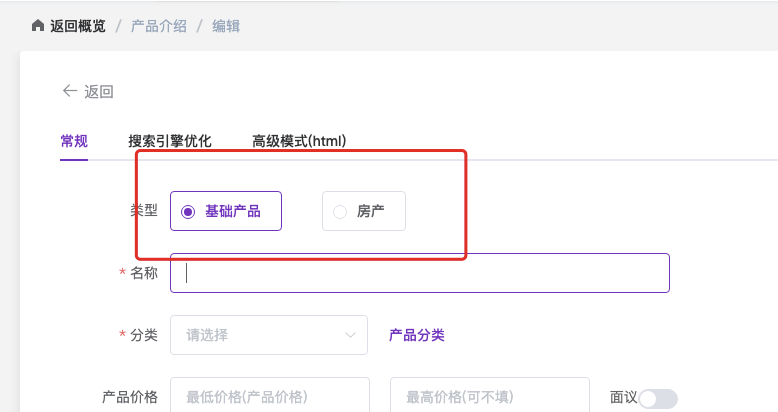Switch to the 常规 tab

tap(74, 141)
